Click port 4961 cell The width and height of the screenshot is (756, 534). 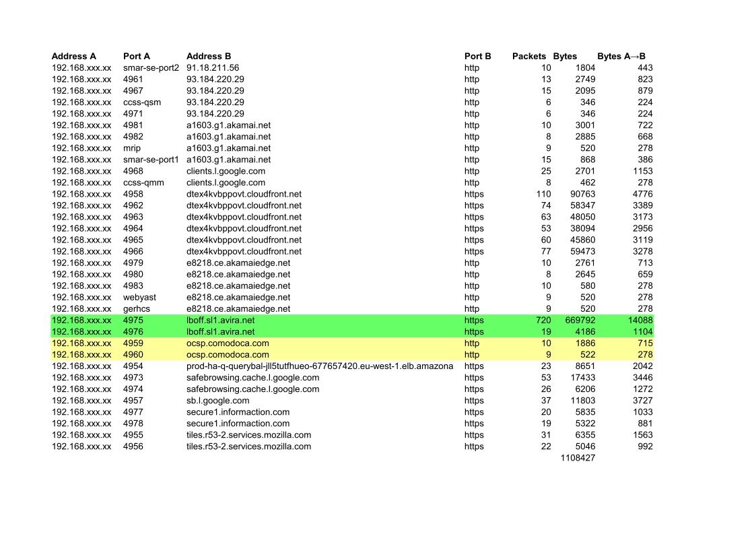[133, 79]
